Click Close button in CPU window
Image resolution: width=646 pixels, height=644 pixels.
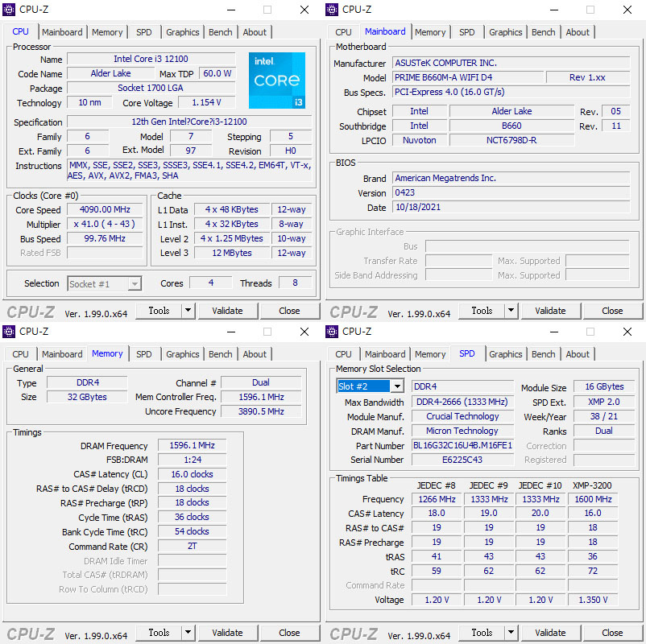(289, 311)
